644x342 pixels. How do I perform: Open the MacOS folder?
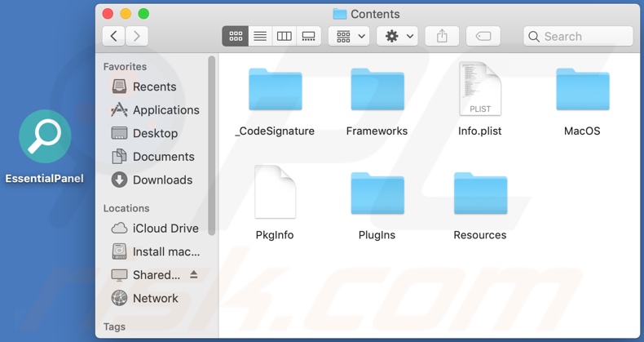tap(582, 90)
